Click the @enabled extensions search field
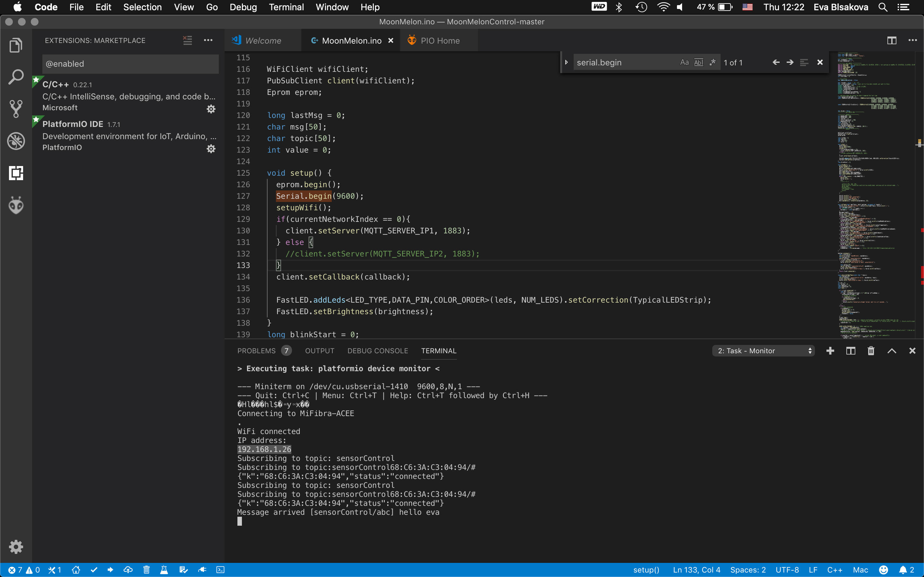The height and width of the screenshot is (577, 924). tap(130, 64)
